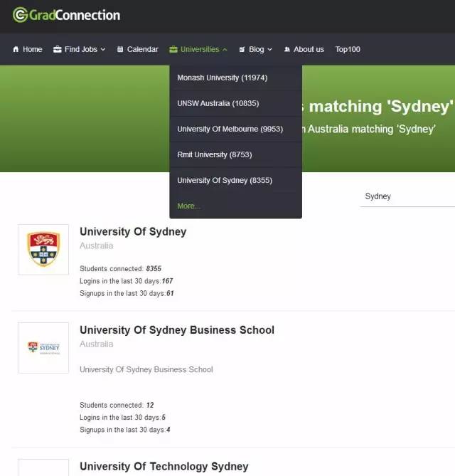Collapse the Universities dropdown chevron
This screenshot has width=455, height=476.
point(225,50)
